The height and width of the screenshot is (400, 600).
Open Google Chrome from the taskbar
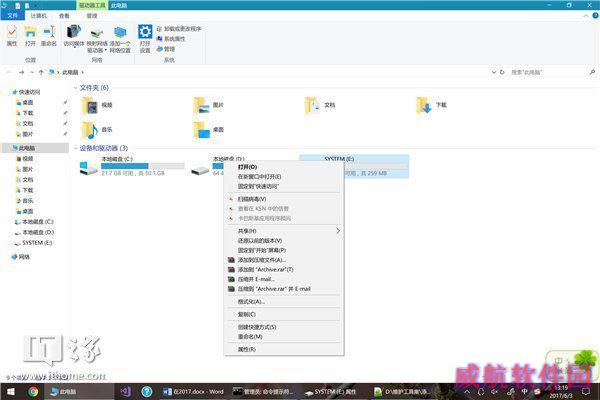(33, 392)
